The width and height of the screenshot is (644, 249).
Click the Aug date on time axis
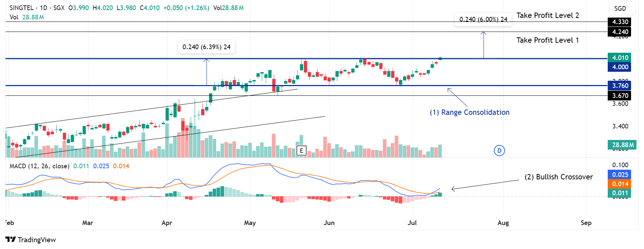pos(503,223)
